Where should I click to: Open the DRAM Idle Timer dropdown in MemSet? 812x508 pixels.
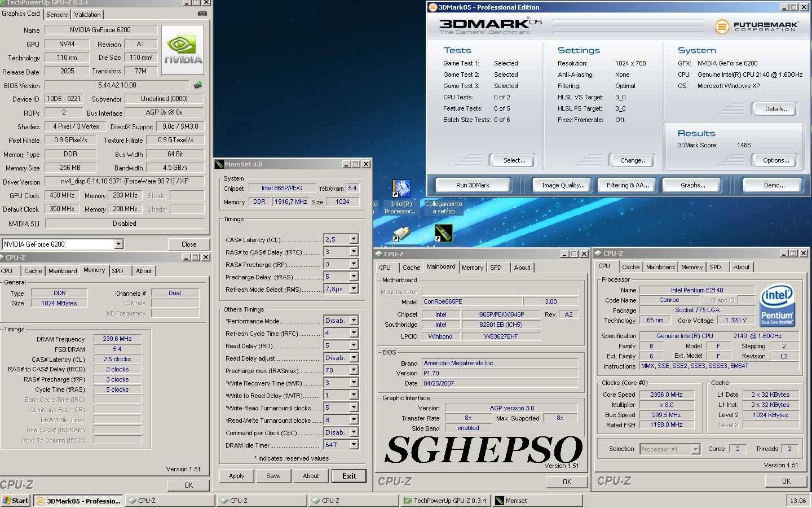[x=354, y=445]
